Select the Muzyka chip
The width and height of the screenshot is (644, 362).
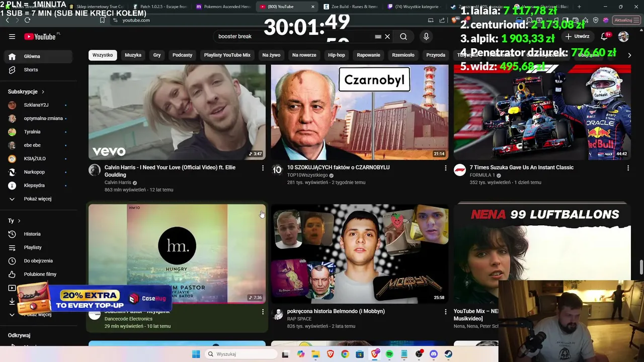133,55
